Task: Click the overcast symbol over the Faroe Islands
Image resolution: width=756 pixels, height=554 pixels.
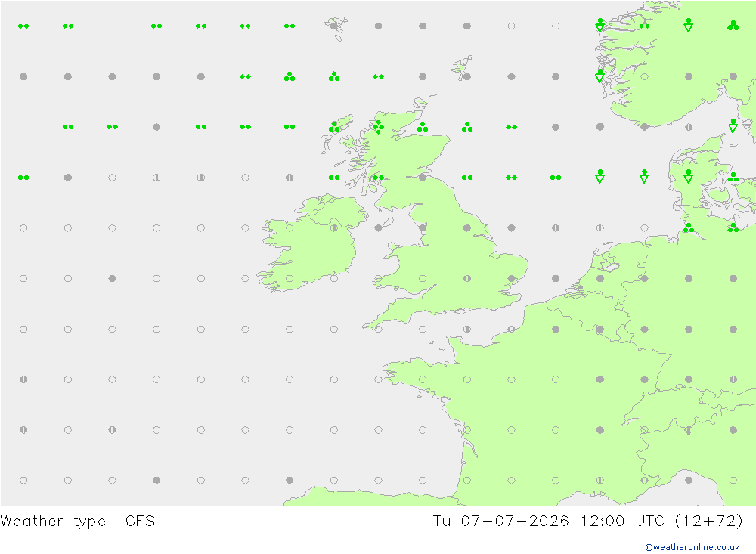Action: (334, 26)
